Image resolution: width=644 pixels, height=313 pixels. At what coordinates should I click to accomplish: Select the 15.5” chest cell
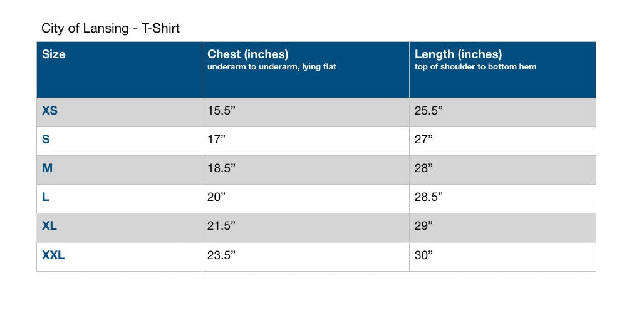(306, 113)
